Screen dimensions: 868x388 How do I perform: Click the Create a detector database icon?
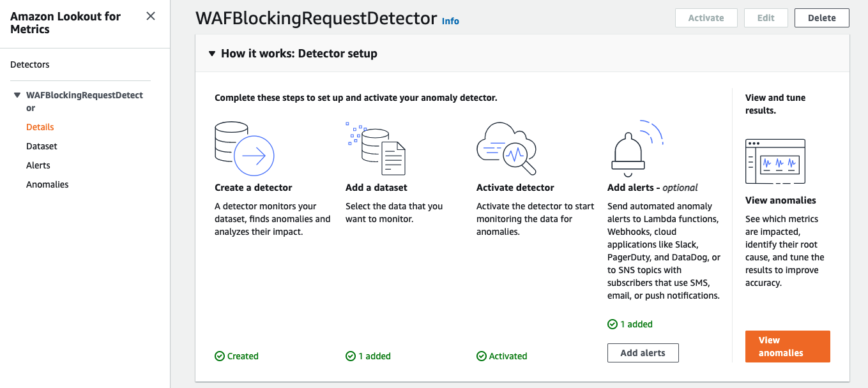[245, 148]
